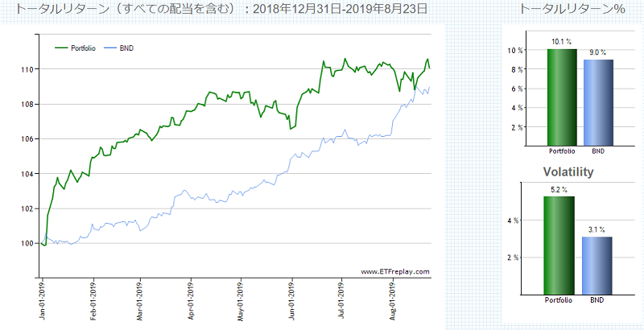644x330 pixels.
Task: Click 'Portfolio' label under total return bars
Action: (562, 151)
